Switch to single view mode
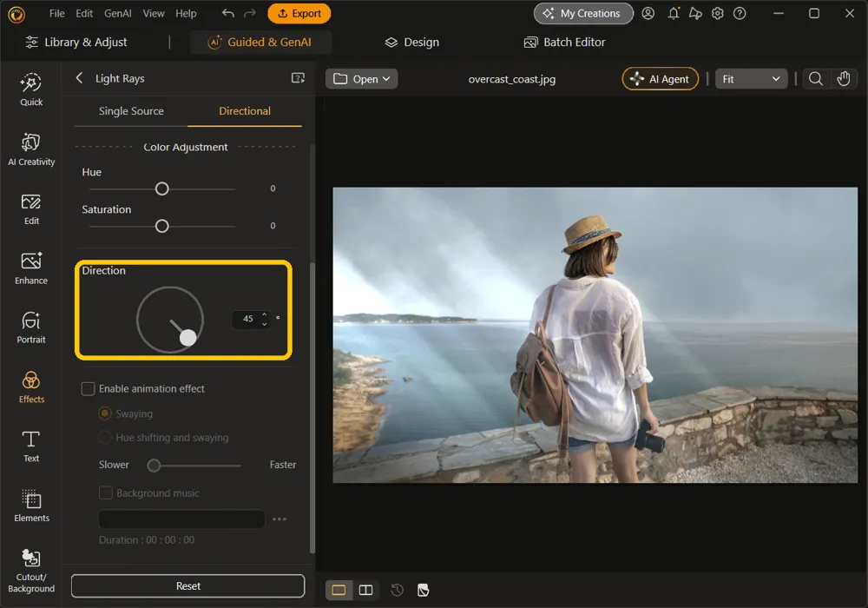The image size is (868, 608). tap(339, 590)
